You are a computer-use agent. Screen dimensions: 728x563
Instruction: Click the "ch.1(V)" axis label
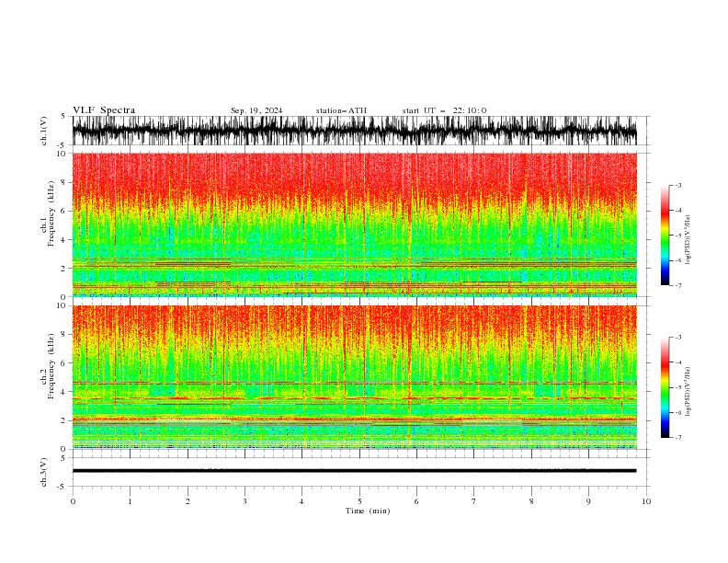click(44, 131)
